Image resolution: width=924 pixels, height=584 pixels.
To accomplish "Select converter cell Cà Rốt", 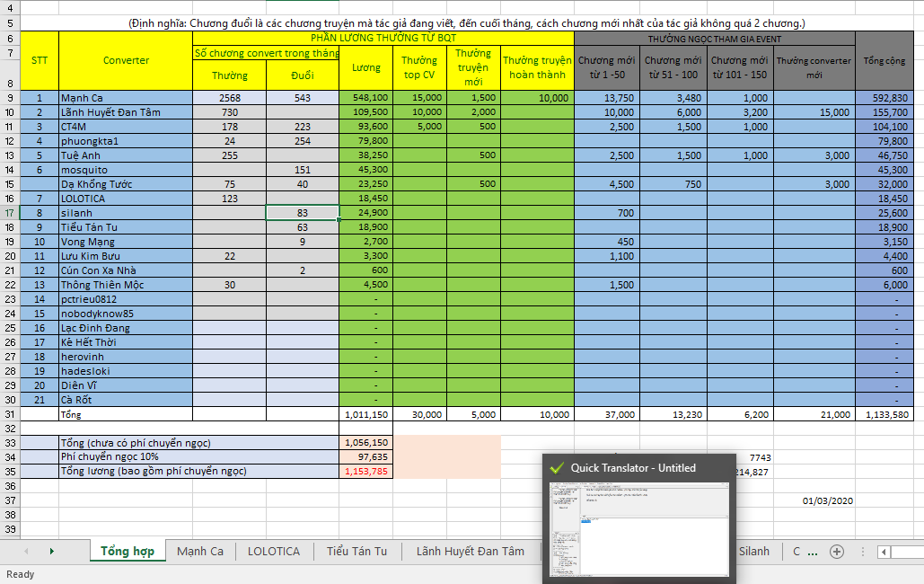I will click(126, 400).
